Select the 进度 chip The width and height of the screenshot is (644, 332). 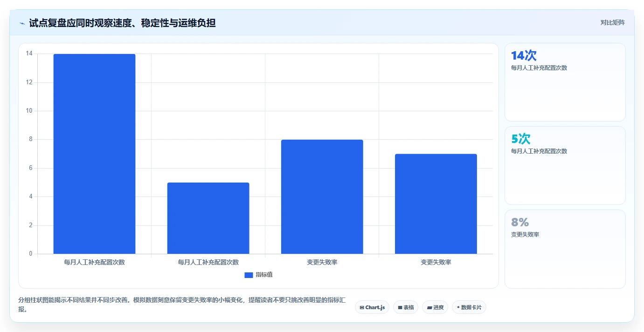click(x=435, y=307)
